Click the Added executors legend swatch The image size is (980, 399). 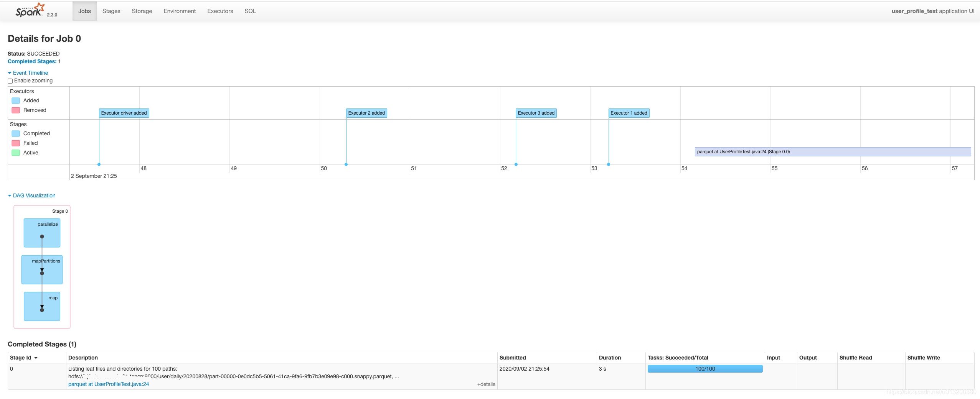click(x=16, y=100)
